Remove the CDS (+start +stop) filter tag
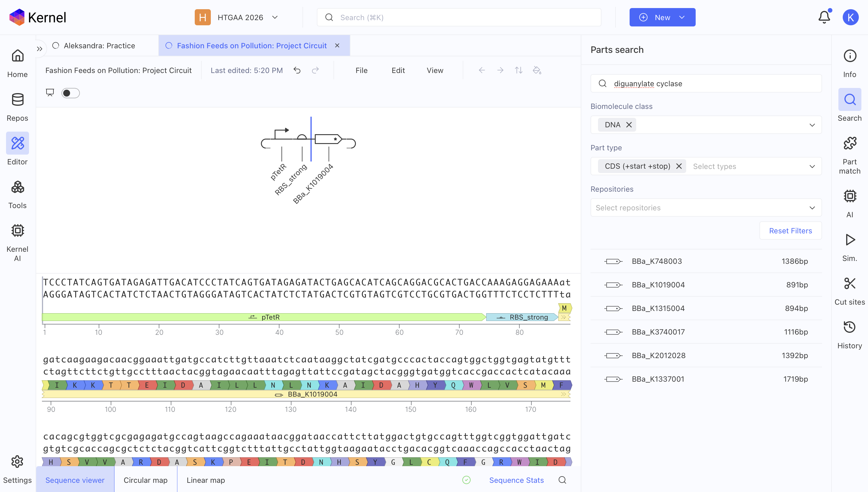Image resolution: width=868 pixels, height=492 pixels. point(679,166)
